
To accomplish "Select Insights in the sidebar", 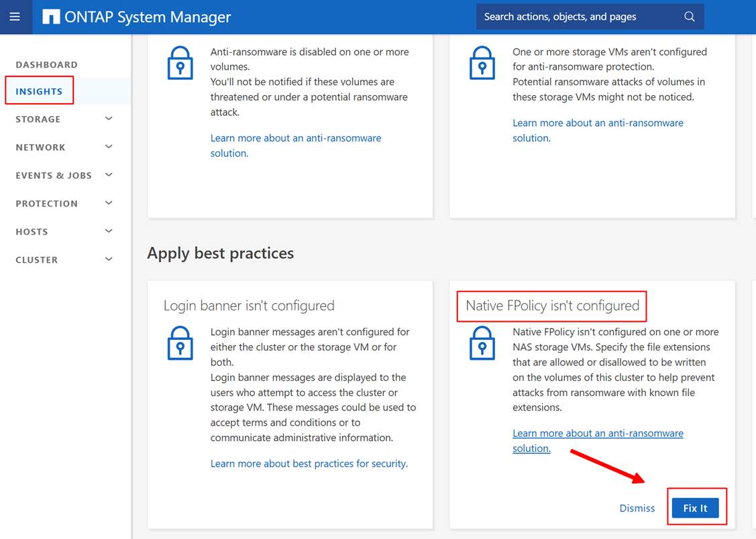I will pos(39,91).
